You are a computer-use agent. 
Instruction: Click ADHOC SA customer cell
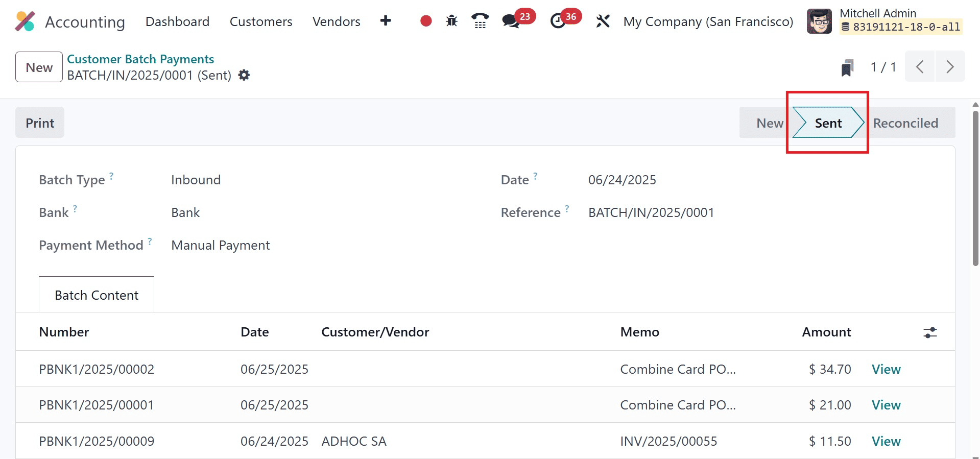click(354, 441)
